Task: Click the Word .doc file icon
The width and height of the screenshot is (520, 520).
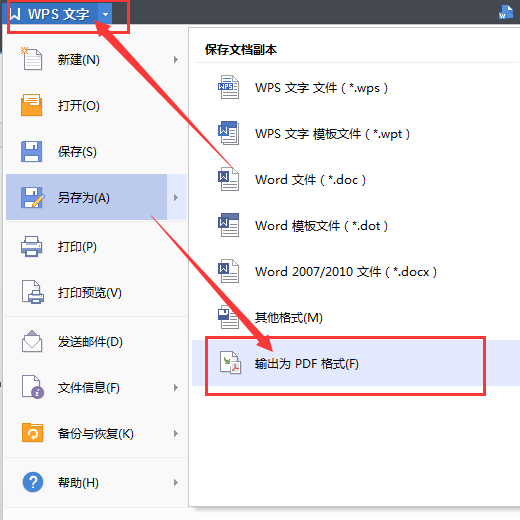Action: point(228,179)
